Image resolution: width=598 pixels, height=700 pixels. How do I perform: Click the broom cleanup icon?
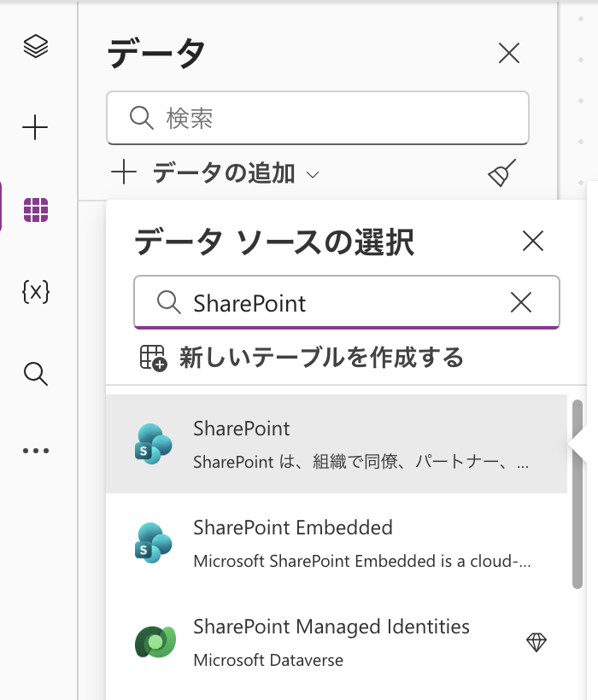(x=502, y=172)
